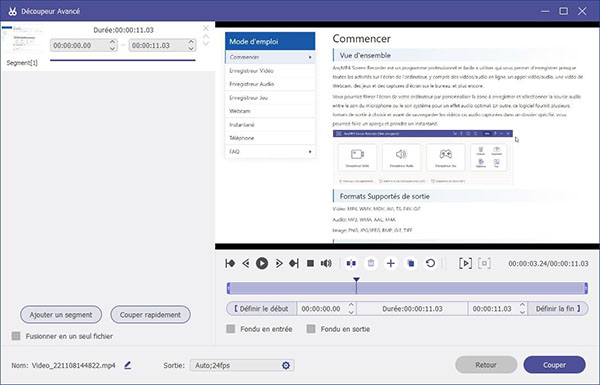Open output settings gear icon
Viewport: 600px width, 385px height.
[286, 365]
